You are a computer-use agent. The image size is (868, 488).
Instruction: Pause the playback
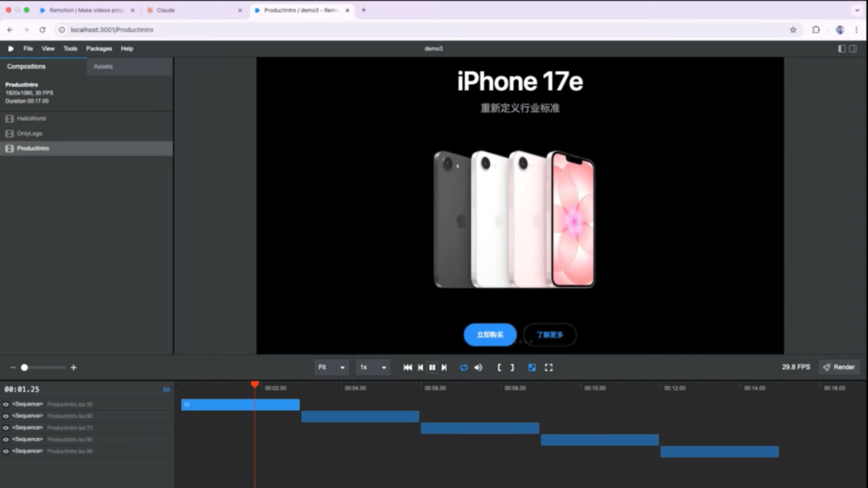pyautogui.click(x=432, y=368)
